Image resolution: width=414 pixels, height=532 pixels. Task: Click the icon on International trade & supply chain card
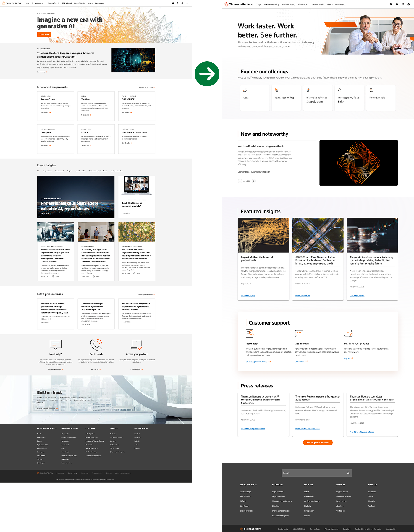(308, 90)
